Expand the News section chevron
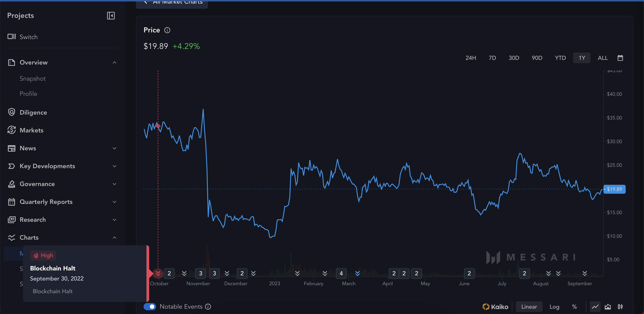 coord(114,148)
